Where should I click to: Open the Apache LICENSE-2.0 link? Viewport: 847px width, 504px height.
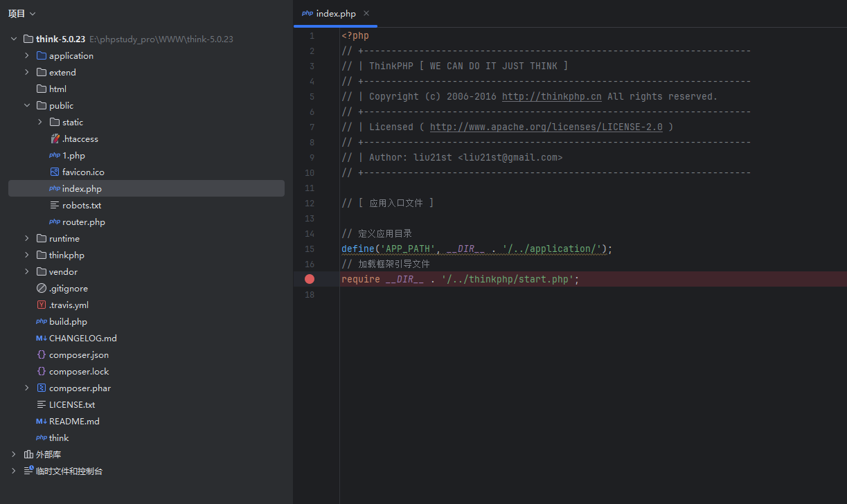546,127
